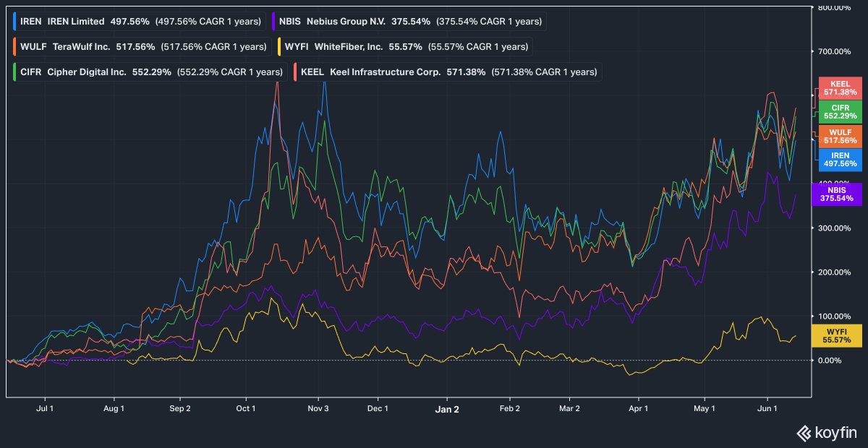
Task: Click the Feb 2 date label
Action: (510, 408)
